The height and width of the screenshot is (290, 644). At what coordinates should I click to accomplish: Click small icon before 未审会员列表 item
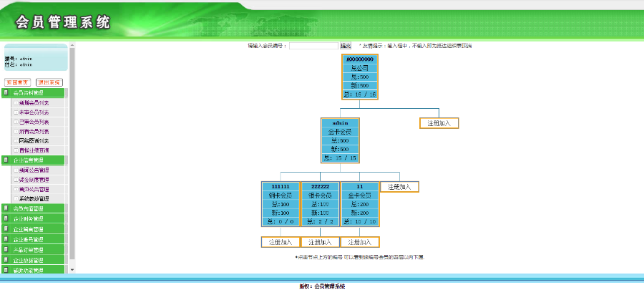pyautogui.click(x=16, y=112)
